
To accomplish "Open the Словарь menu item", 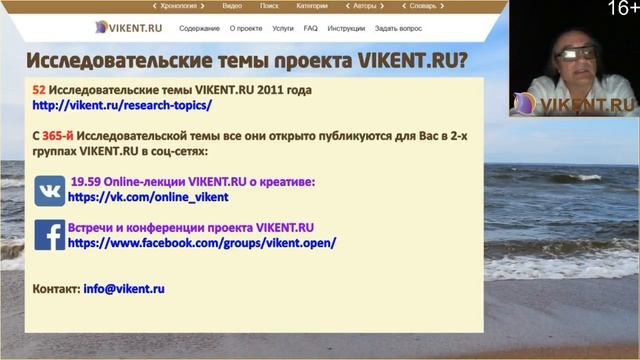I will pos(423,6).
